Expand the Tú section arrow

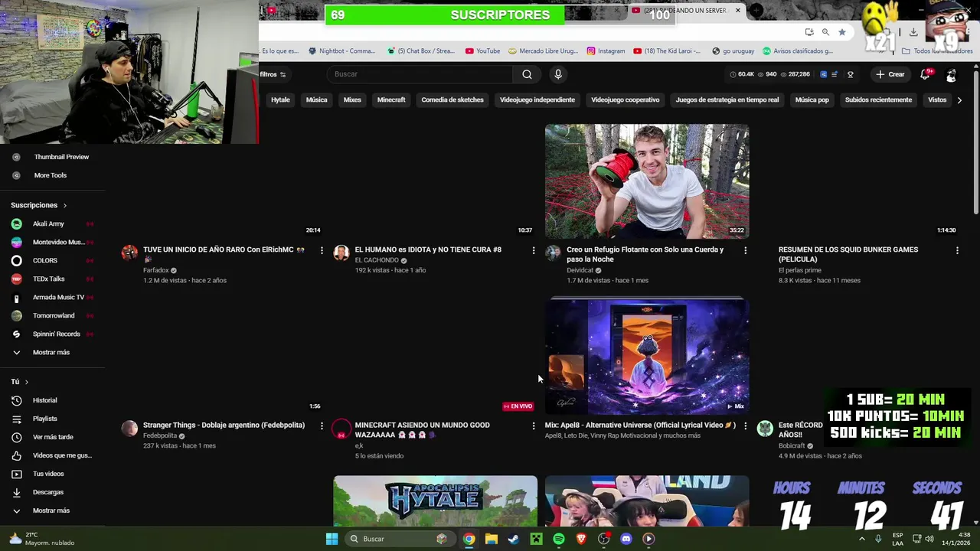tap(27, 381)
